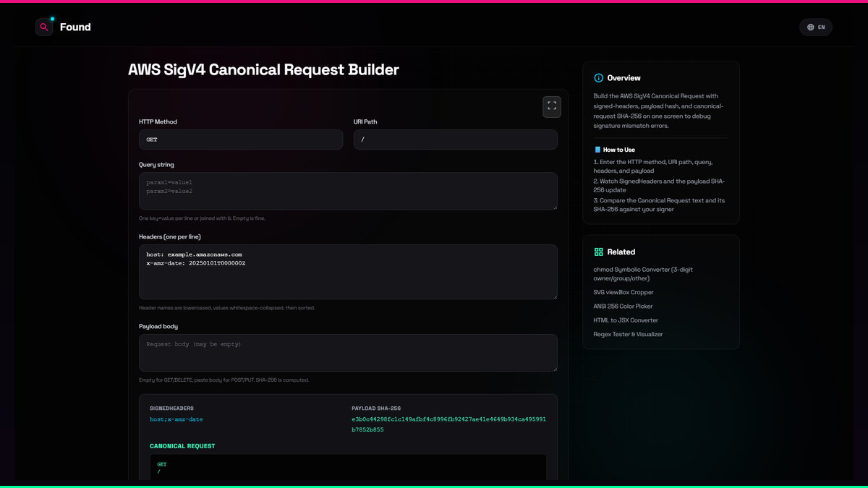Click the CANONICAL REQUEST heading
This screenshot has height=488, width=868.
click(x=182, y=446)
